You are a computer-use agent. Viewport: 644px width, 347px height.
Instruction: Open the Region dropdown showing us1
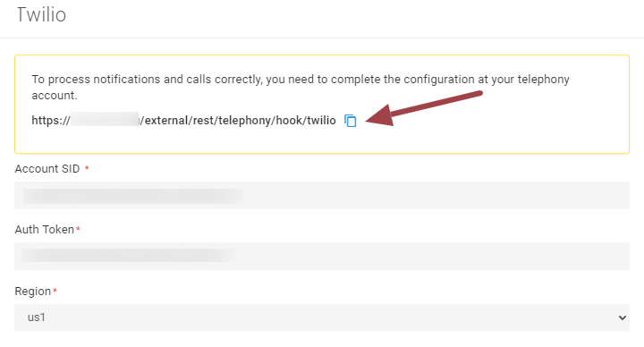322,317
